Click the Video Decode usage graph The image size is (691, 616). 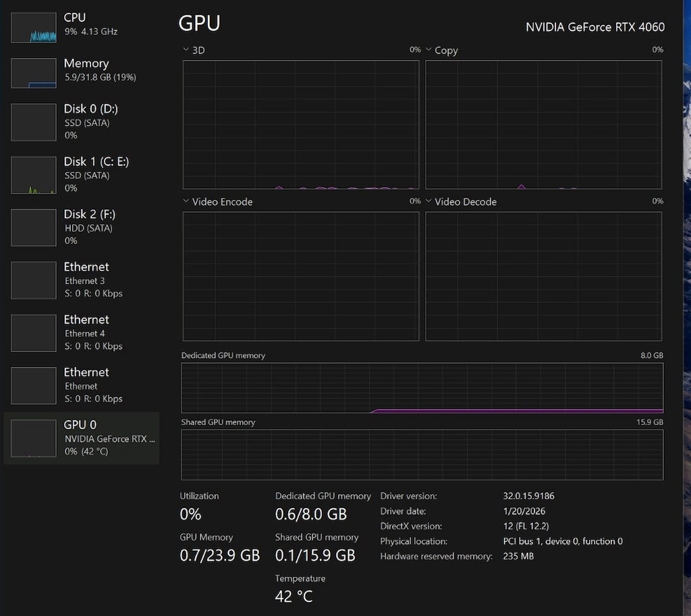point(543,276)
